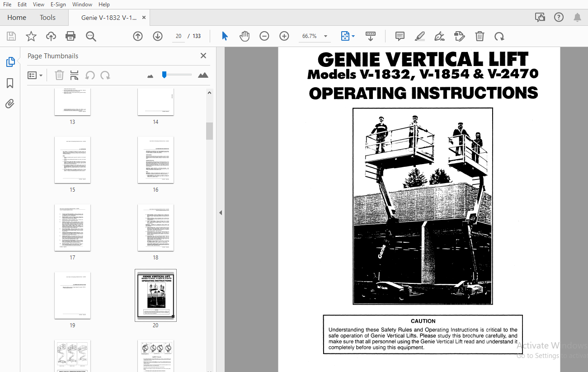Enlarge thumbnail size large mountain icon

(203, 75)
